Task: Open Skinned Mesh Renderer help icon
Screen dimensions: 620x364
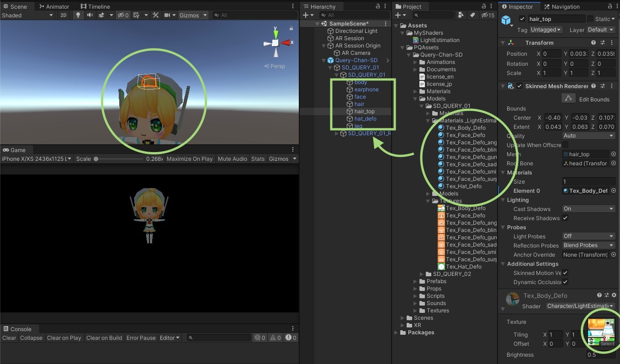Action: 594,86
